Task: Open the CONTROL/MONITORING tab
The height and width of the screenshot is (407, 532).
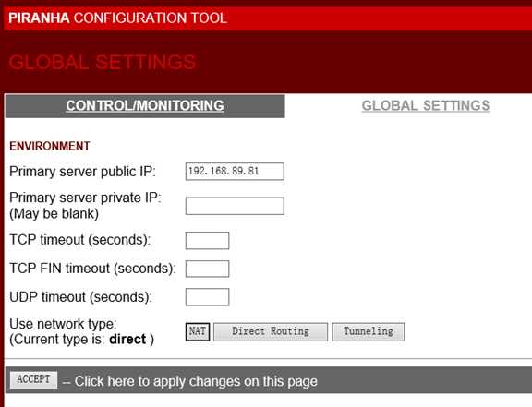Action: tap(145, 106)
